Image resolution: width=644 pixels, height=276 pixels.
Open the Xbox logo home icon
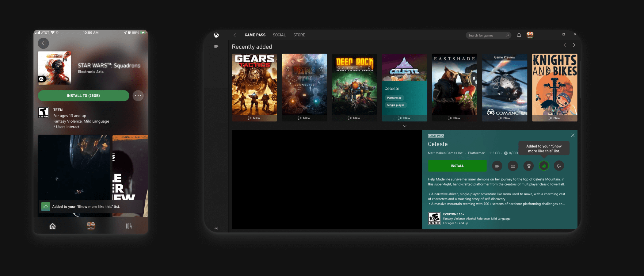click(216, 35)
